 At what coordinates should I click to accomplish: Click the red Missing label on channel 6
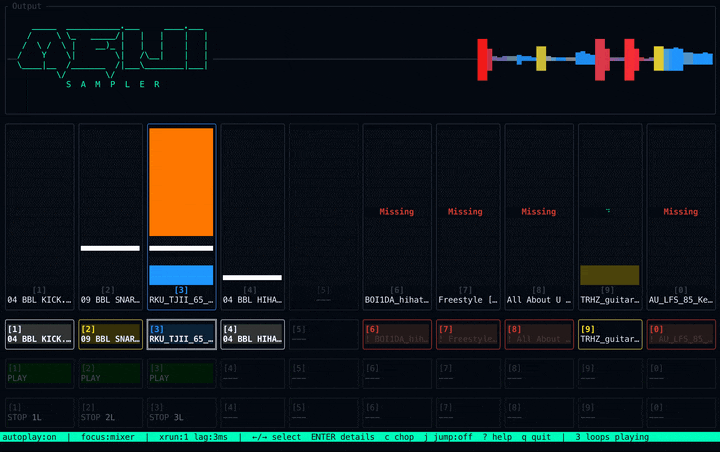397,212
